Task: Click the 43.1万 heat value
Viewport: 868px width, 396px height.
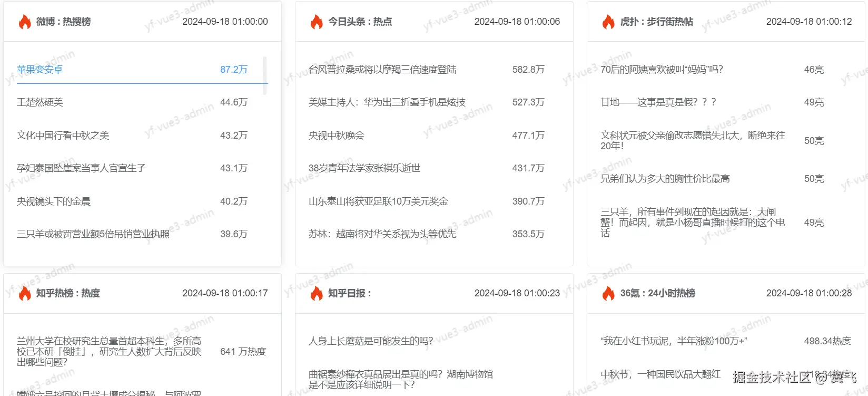Action: [234, 168]
